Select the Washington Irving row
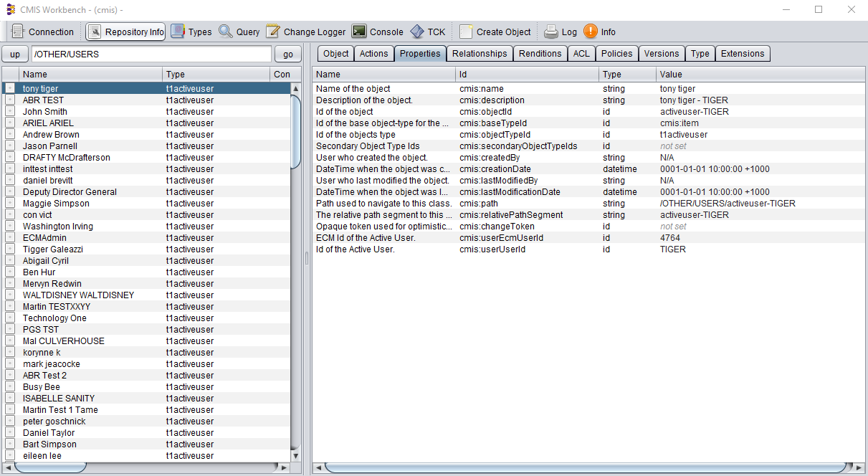 tap(147, 227)
